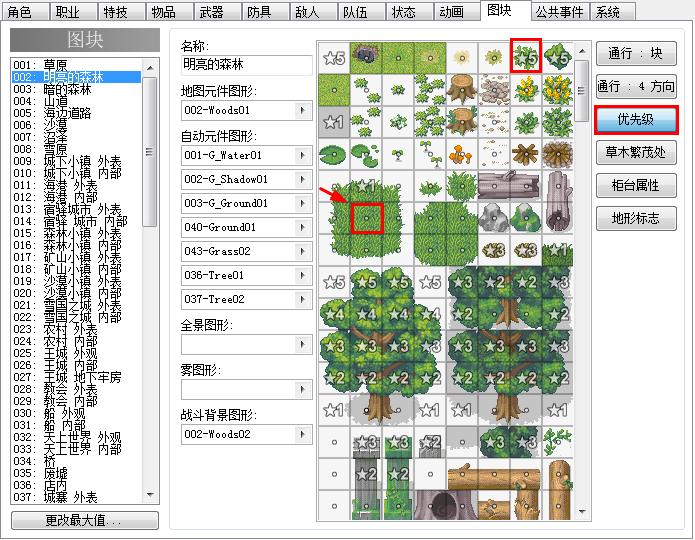Open the 002-Woods02 battleback picker
This screenshot has width=695, height=540.
click(303, 434)
